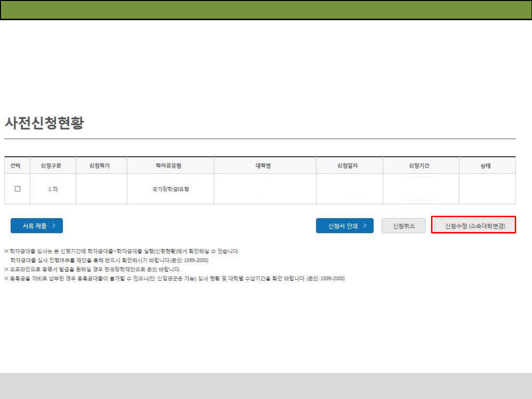The width and height of the screenshot is (532, 399).
Task: Tick the checkbox in the 1차 application row
Action: click(18, 189)
